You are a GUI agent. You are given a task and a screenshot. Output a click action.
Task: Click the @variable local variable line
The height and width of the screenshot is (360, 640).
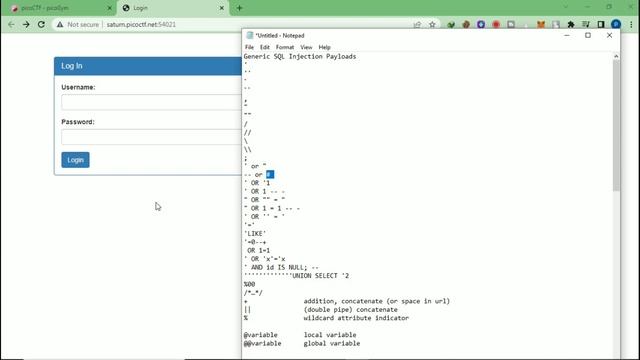pos(300,335)
